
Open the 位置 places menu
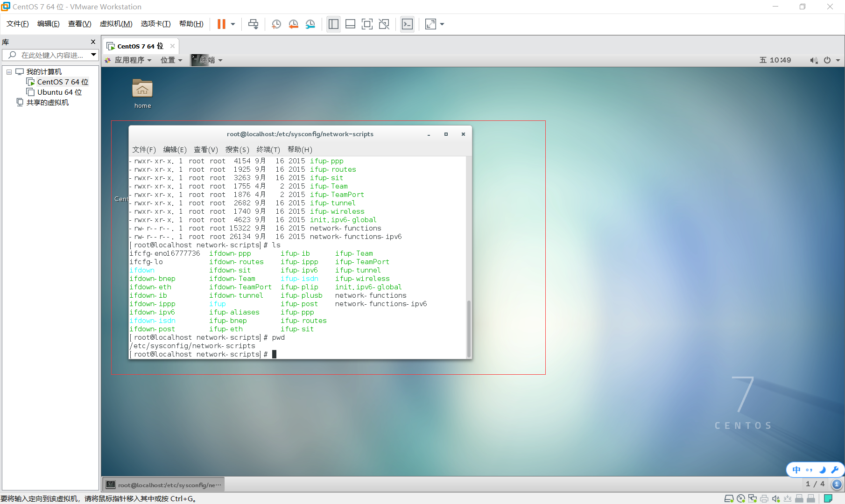(171, 60)
